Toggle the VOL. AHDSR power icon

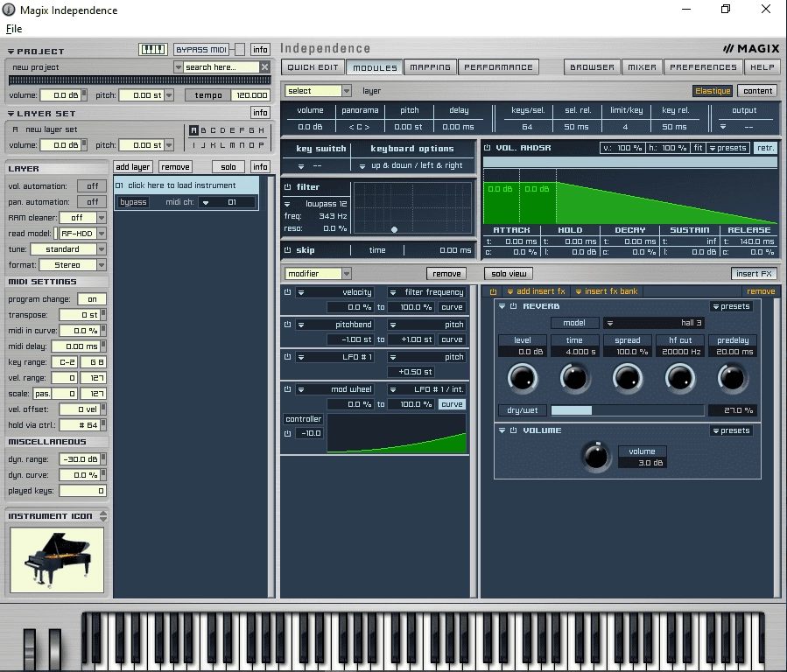(487, 148)
